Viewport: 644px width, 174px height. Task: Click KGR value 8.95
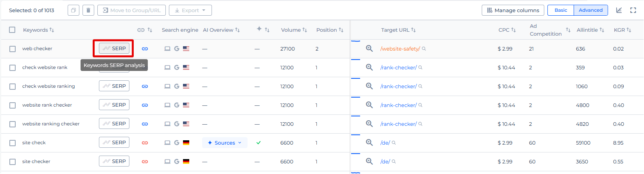click(618, 143)
